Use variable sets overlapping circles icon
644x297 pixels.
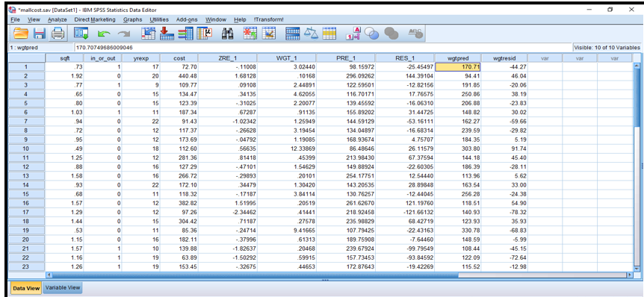(372, 34)
